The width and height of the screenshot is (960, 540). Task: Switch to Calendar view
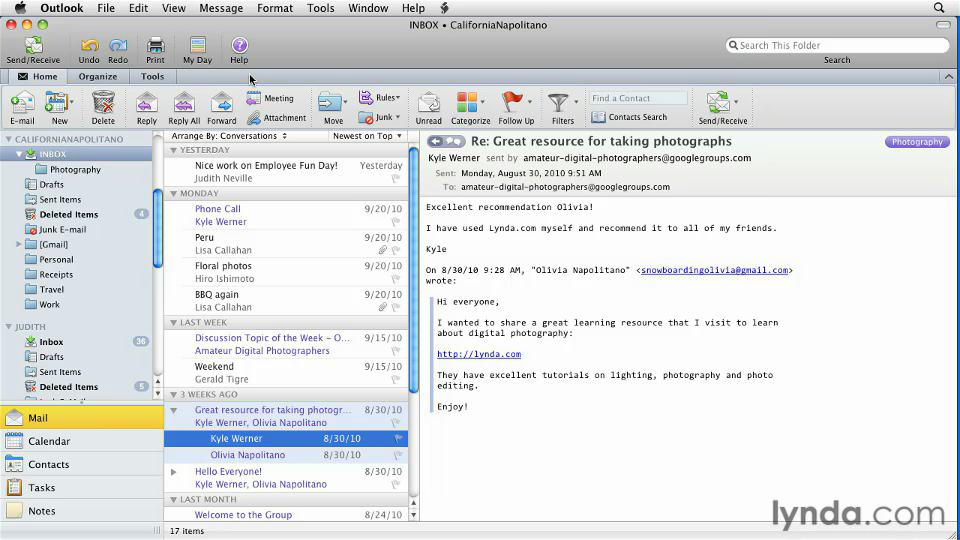coord(82,441)
